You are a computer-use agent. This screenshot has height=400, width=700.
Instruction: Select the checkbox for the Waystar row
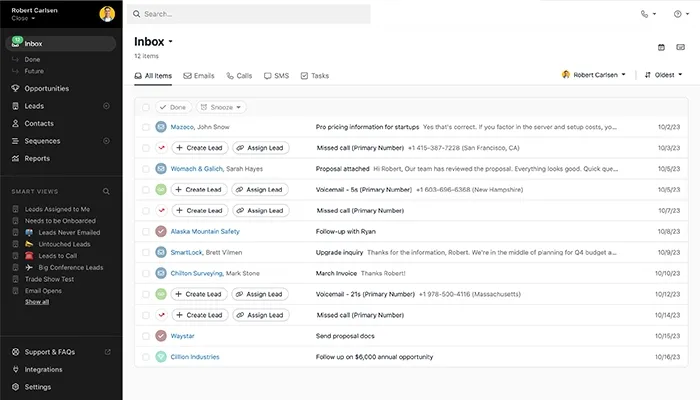click(x=146, y=336)
